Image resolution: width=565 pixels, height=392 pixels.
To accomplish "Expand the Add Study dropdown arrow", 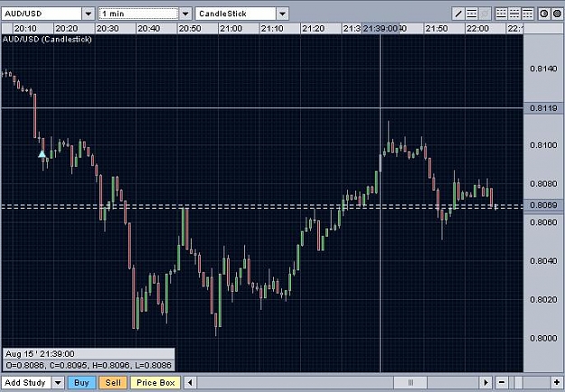I will pyautogui.click(x=58, y=383).
